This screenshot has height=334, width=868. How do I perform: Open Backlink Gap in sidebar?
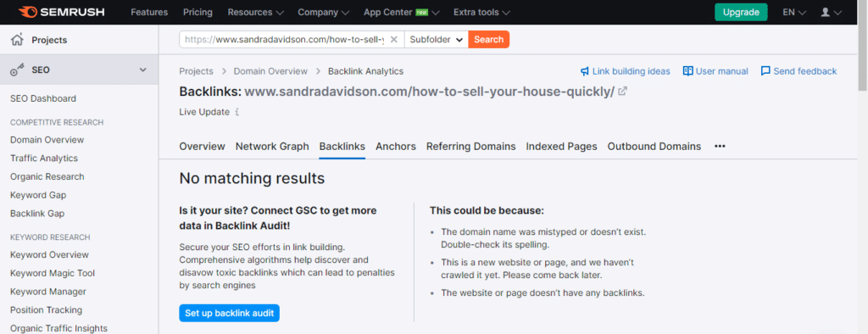(37, 214)
